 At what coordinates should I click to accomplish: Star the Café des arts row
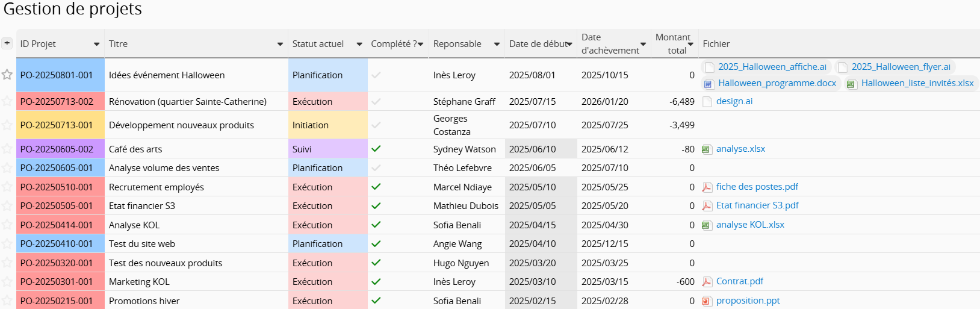coord(7,149)
